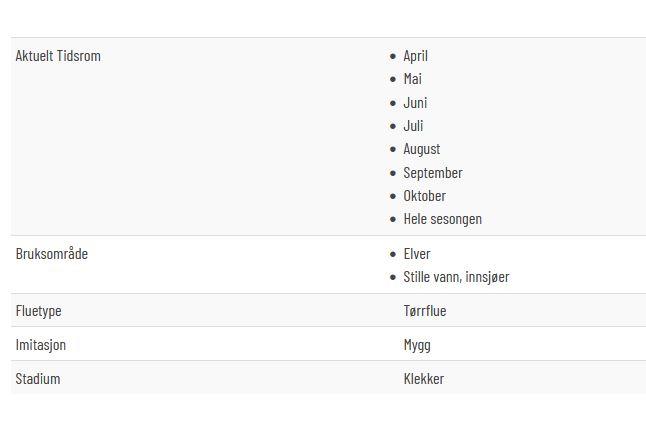Screen dimensions: 646x426
Task: Click the April list item
Action: tap(415, 56)
